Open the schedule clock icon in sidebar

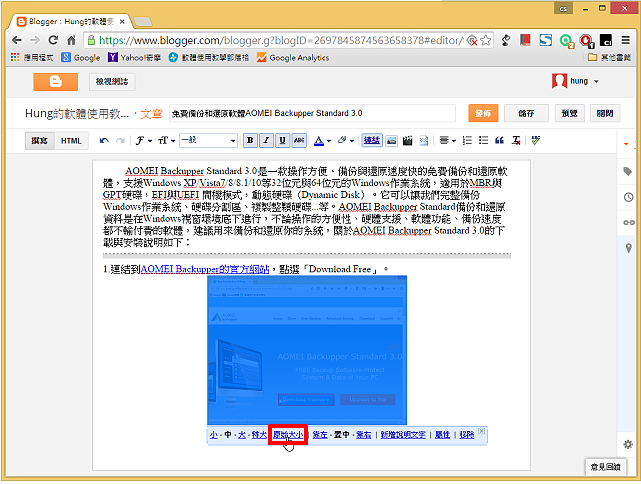point(628,198)
